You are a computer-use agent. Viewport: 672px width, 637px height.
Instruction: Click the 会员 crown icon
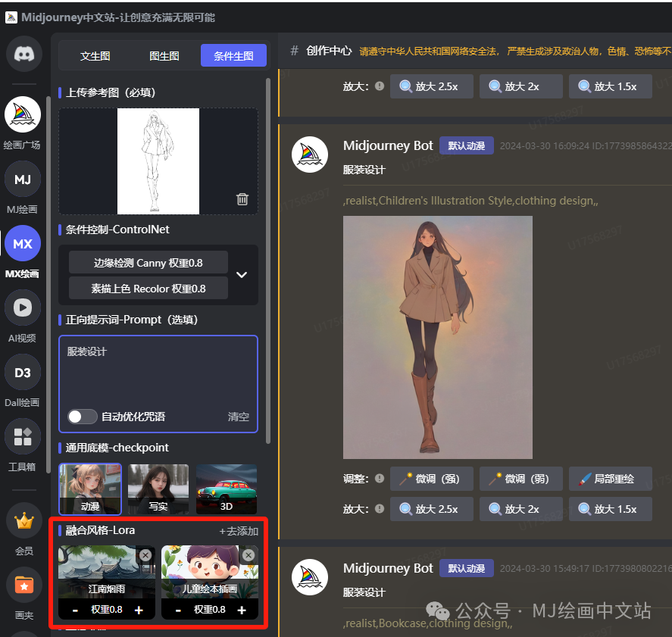pyautogui.click(x=23, y=520)
